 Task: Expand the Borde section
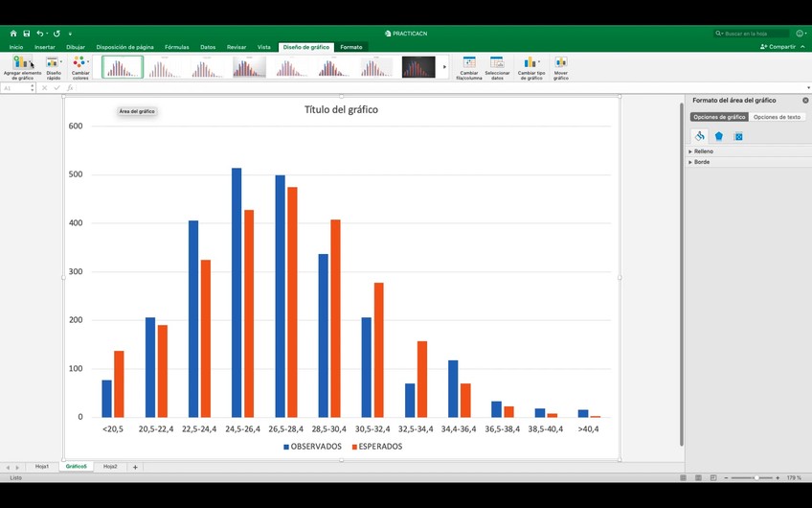pos(702,162)
